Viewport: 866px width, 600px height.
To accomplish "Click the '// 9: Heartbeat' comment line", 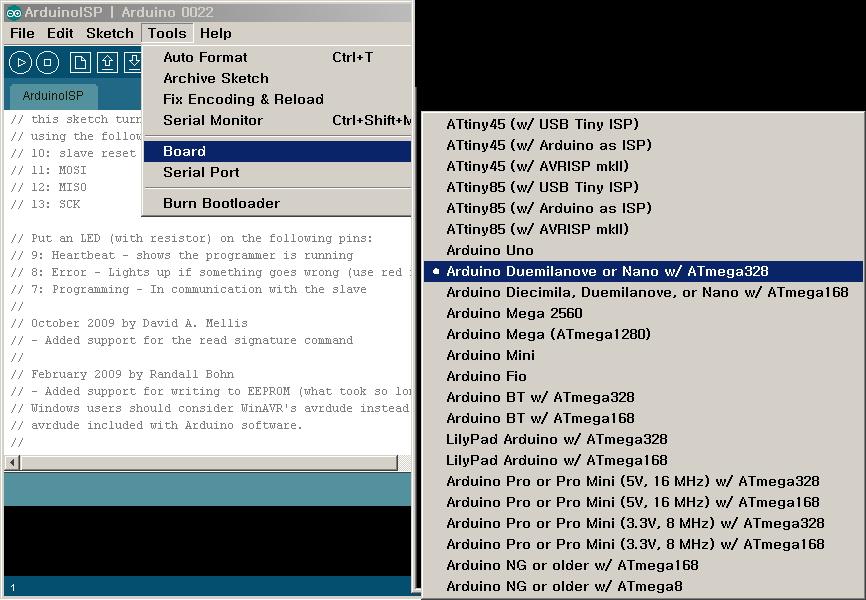I will pos(182,255).
